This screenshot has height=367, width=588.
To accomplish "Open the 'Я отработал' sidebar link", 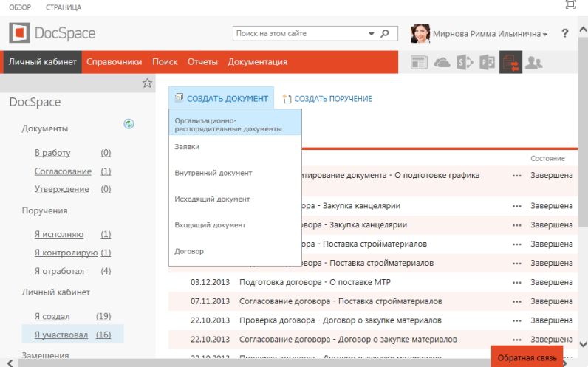I will coord(59,271).
